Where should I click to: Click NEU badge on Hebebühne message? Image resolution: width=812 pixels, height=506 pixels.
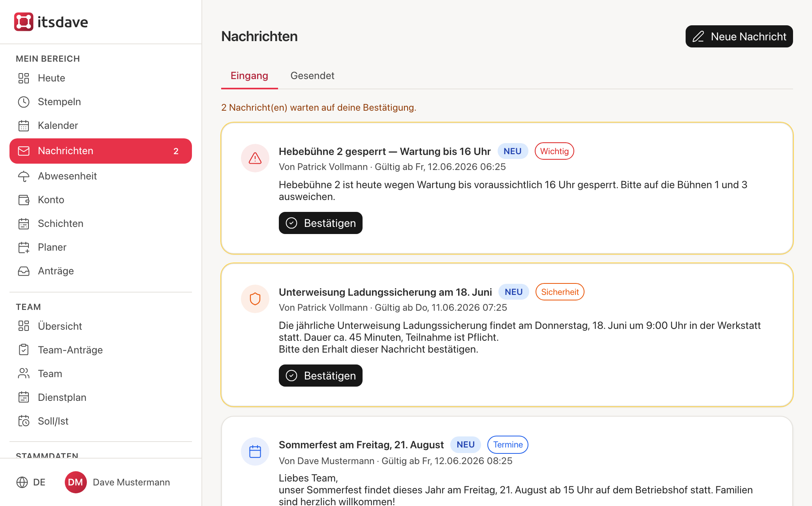pyautogui.click(x=513, y=151)
